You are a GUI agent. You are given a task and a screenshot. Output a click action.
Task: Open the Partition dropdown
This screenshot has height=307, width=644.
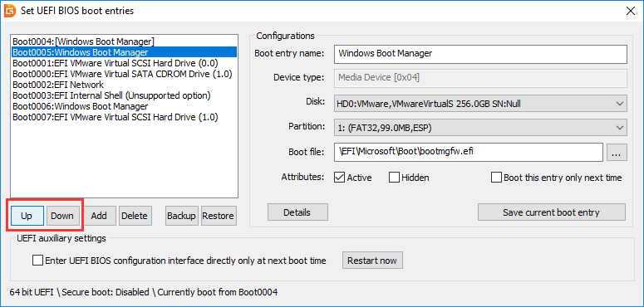pos(480,128)
